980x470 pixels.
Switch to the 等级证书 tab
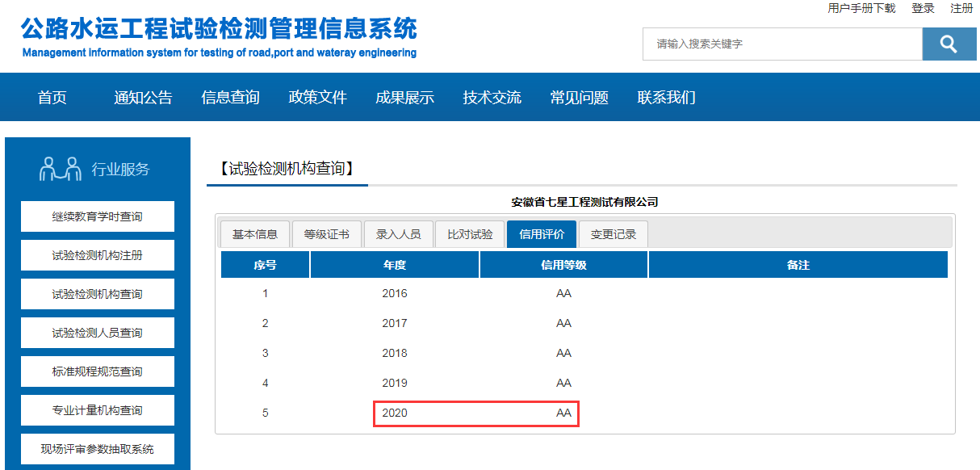327,234
